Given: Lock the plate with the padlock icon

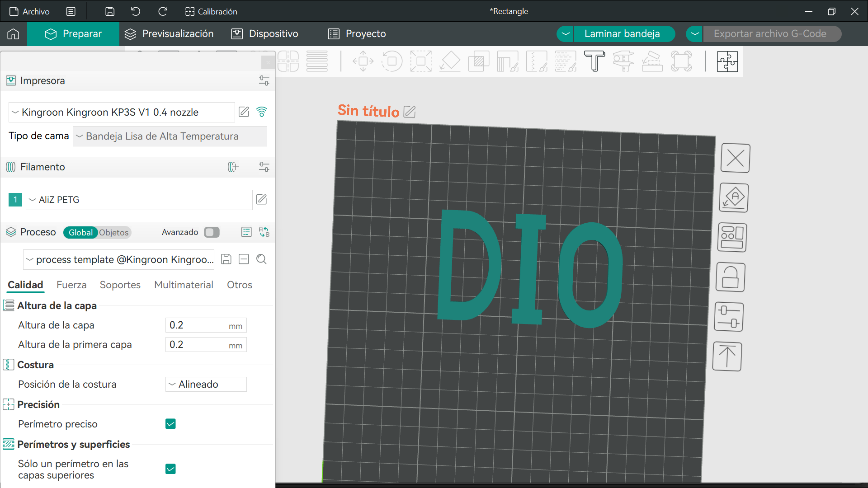Looking at the screenshot, I should [731, 277].
